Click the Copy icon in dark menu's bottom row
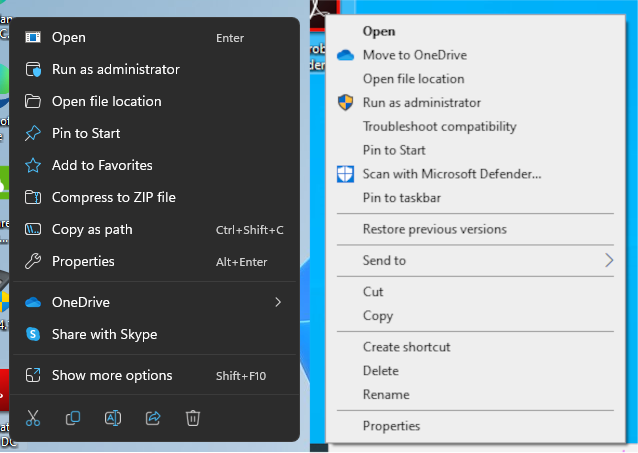 [x=73, y=418]
